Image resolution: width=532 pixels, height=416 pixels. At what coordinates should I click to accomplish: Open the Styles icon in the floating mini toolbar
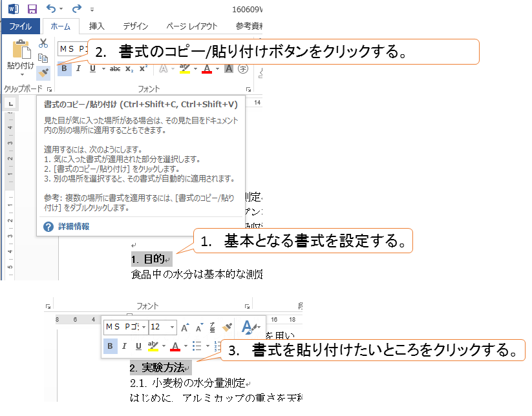point(248,328)
